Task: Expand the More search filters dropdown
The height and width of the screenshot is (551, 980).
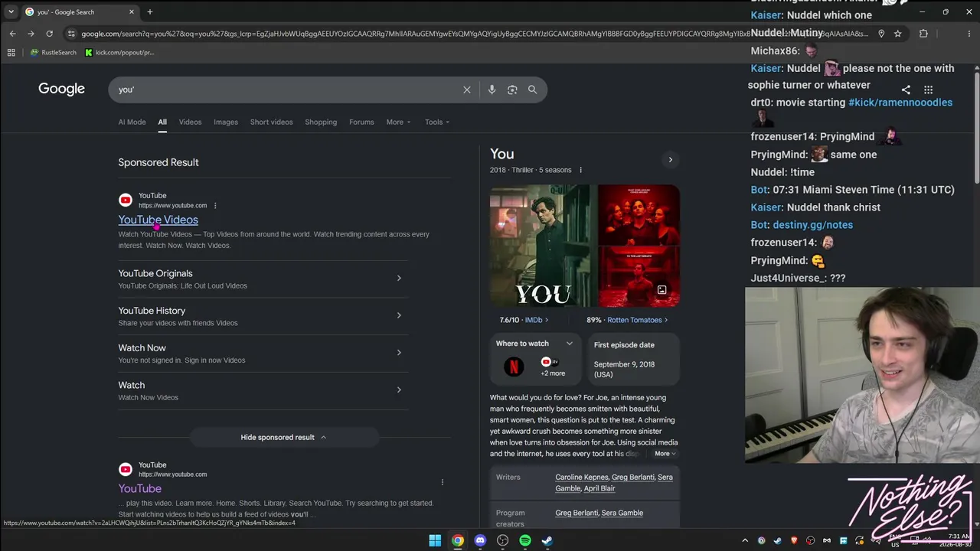Action: (x=398, y=122)
